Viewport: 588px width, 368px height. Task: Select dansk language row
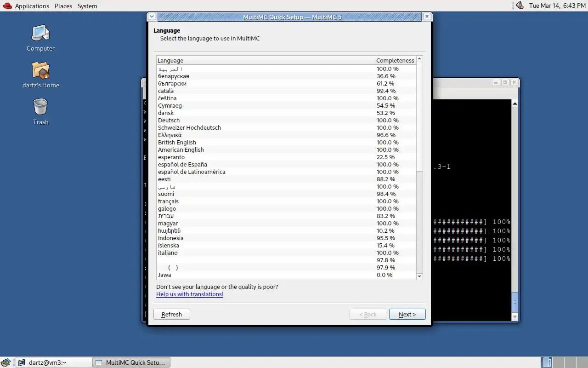click(x=286, y=113)
